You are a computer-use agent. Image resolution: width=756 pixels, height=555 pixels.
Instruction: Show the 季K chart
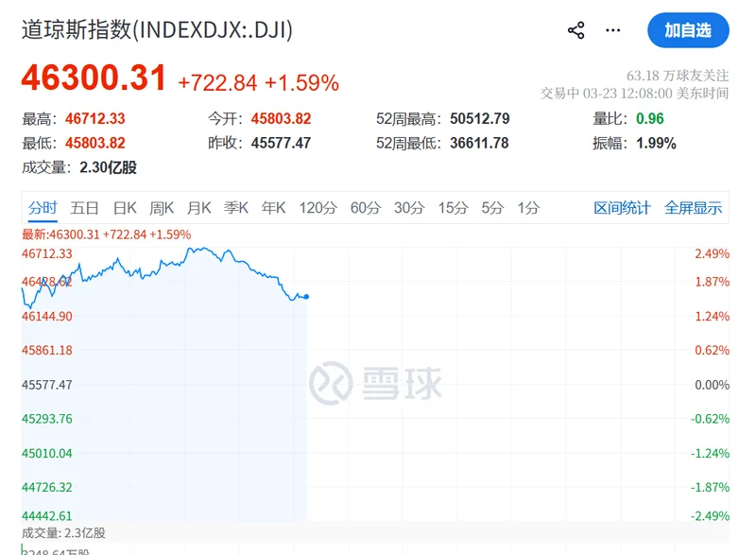pos(236,208)
